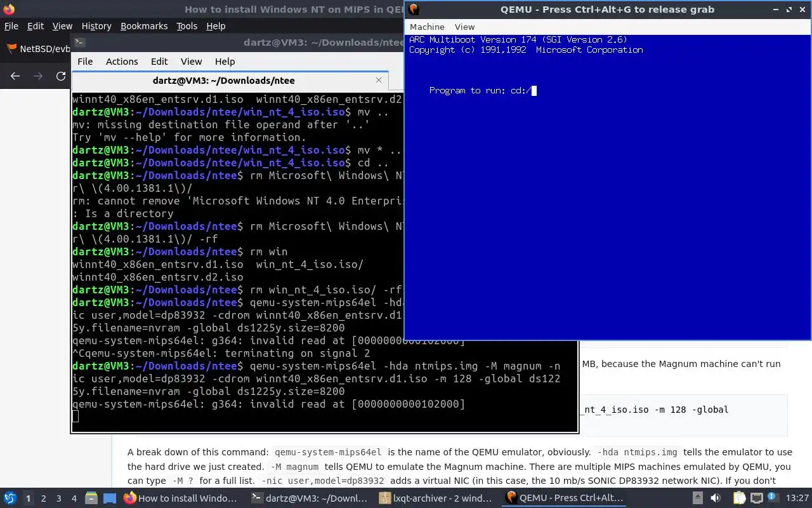The width and height of the screenshot is (812, 508).
Task: Open the volume control tray icon
Action: coord(716,498)
